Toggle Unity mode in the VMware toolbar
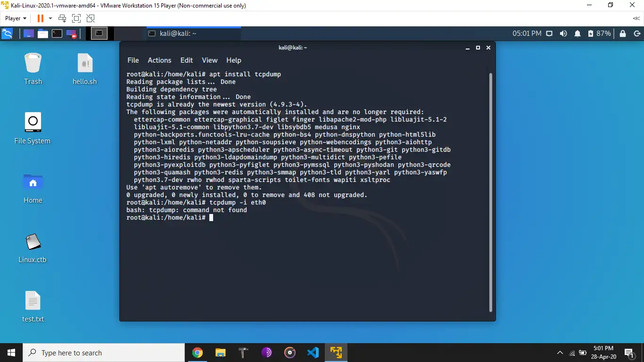This screenshot has width=644, height=362. [x=91, y=18]
